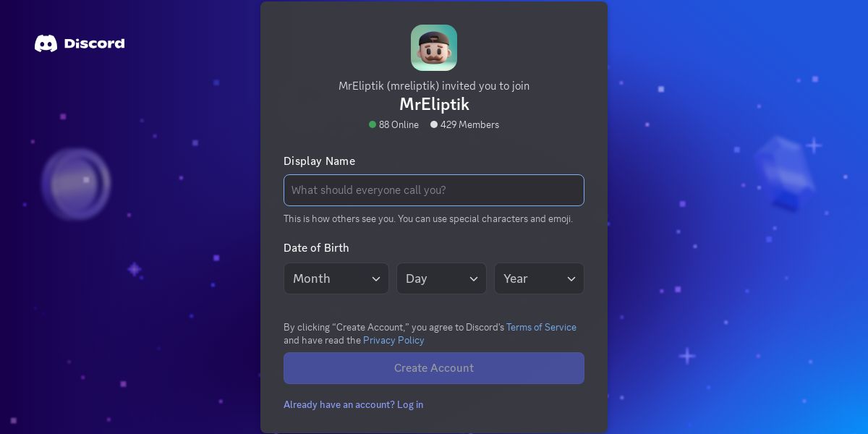Screen dimensions: 868x434
Task: Open the Month dropdown
Action: point(336,278)
